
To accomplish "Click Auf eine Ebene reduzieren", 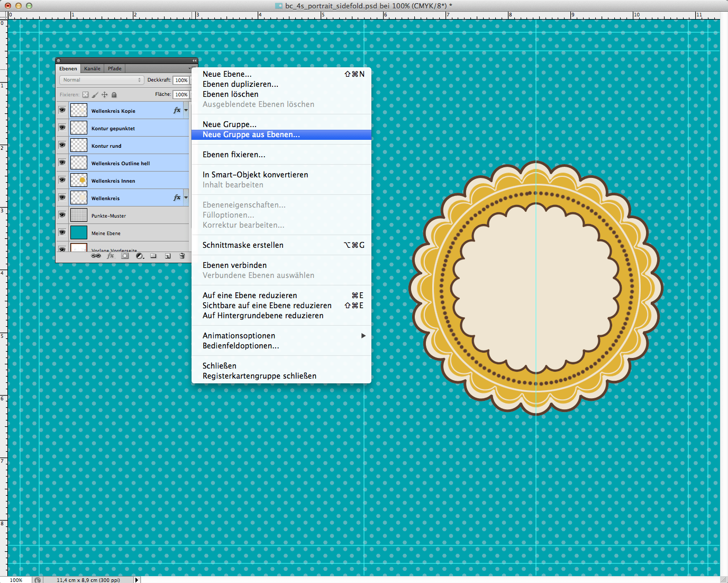I will [250, 295].
